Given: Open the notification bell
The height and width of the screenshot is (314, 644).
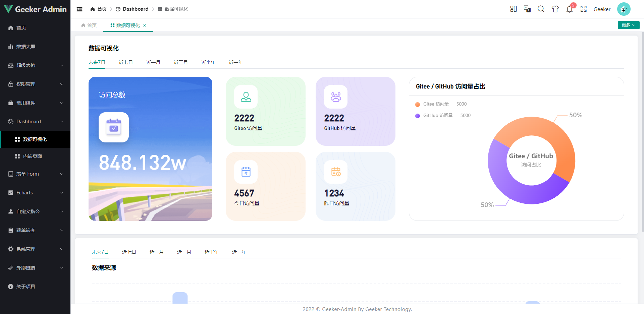Looking at the screenshot, I should pos(570,9).
